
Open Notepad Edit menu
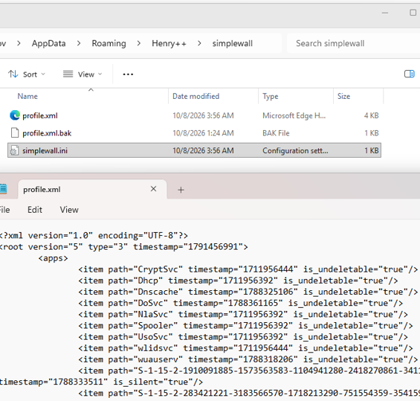[x=35, y=210]
